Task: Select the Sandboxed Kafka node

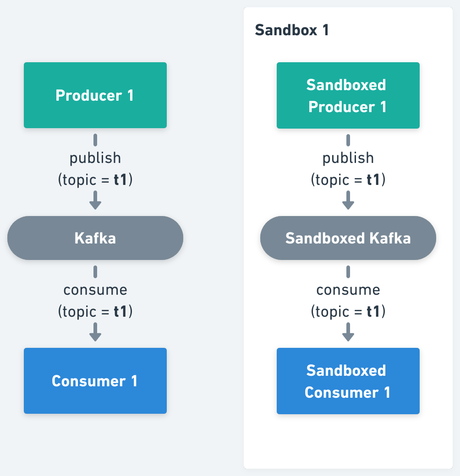Action: click(x=348, y=238)
